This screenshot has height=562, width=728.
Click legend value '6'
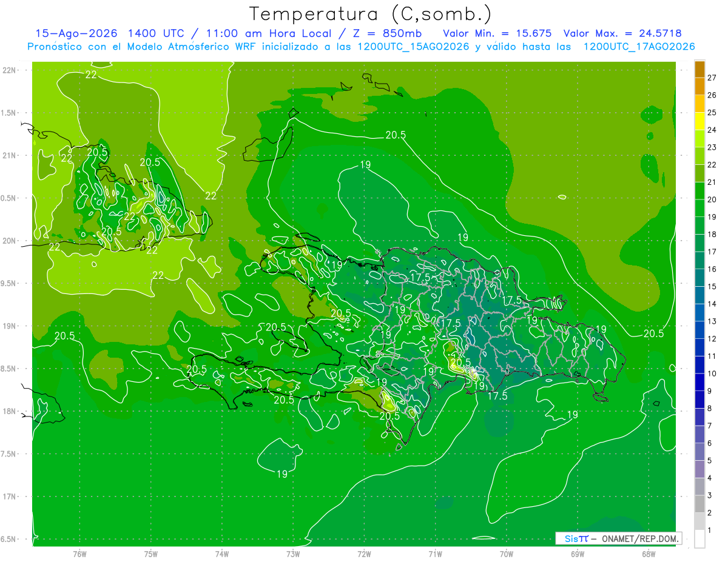pyautogui.click(x=710, y=443)
